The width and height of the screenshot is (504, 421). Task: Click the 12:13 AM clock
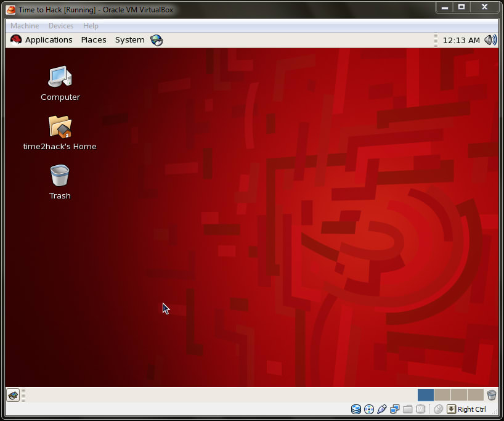click(x=461, y=40)
